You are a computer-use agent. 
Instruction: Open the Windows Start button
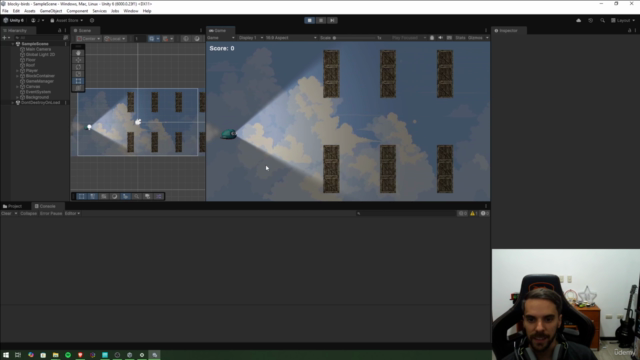(6, 355)
